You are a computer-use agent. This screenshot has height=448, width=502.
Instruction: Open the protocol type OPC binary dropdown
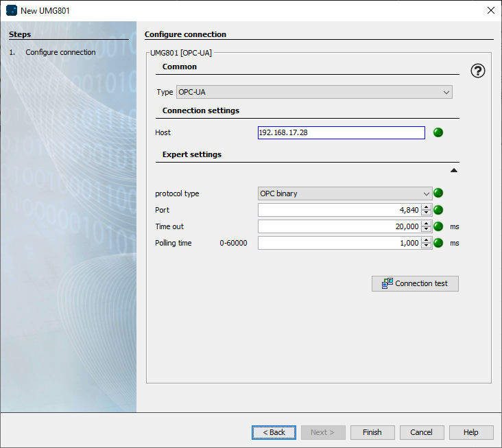click(344, 193)
